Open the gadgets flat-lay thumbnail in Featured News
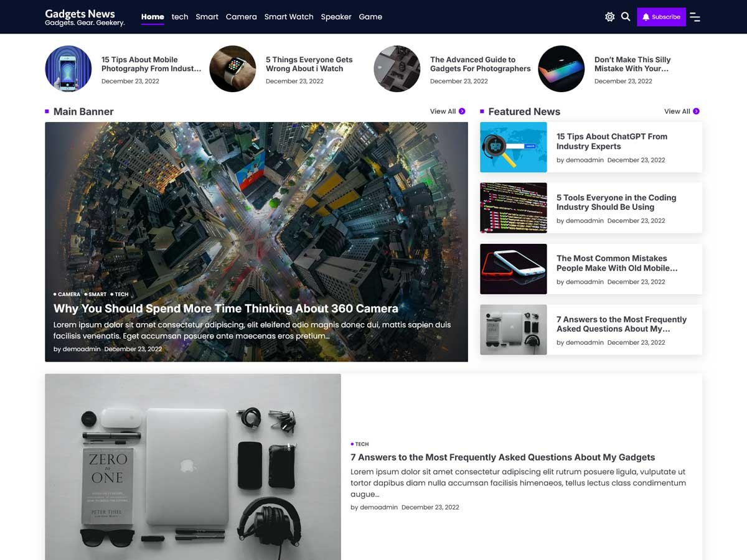This screenshot has width=747, height=560. tap(514, 330)
